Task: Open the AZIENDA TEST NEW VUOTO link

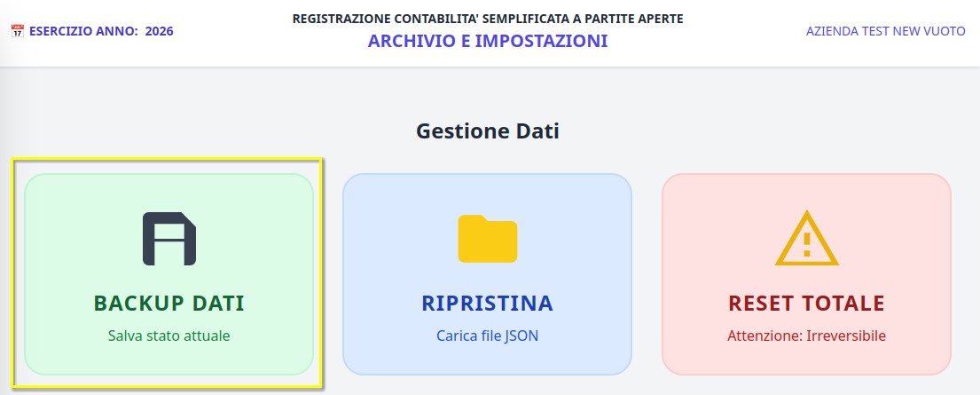Action: [x=885, y=31]
